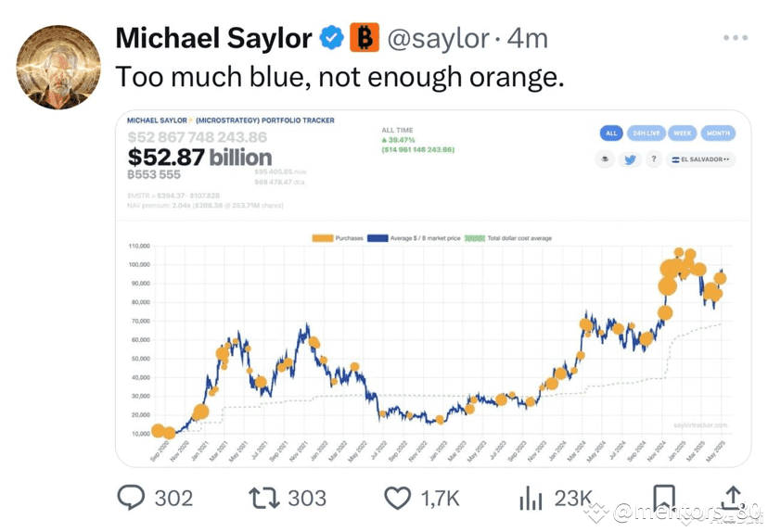Viewport: 768px width, 532px height.
Task: Toggle the Purchases legend orange swatch
Action: (323, 238)
